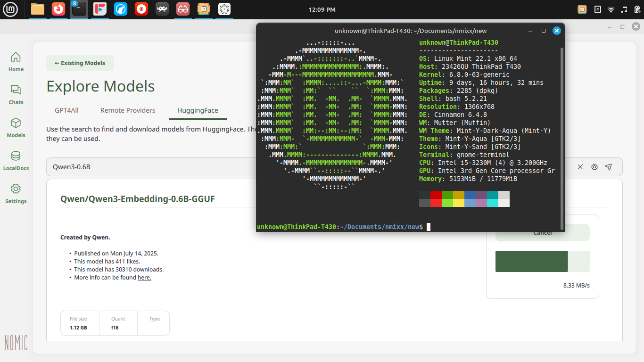Switch to GPT4All green-pattern icon in panel
The image size is (644, 362).
click(x=224, y=9)
